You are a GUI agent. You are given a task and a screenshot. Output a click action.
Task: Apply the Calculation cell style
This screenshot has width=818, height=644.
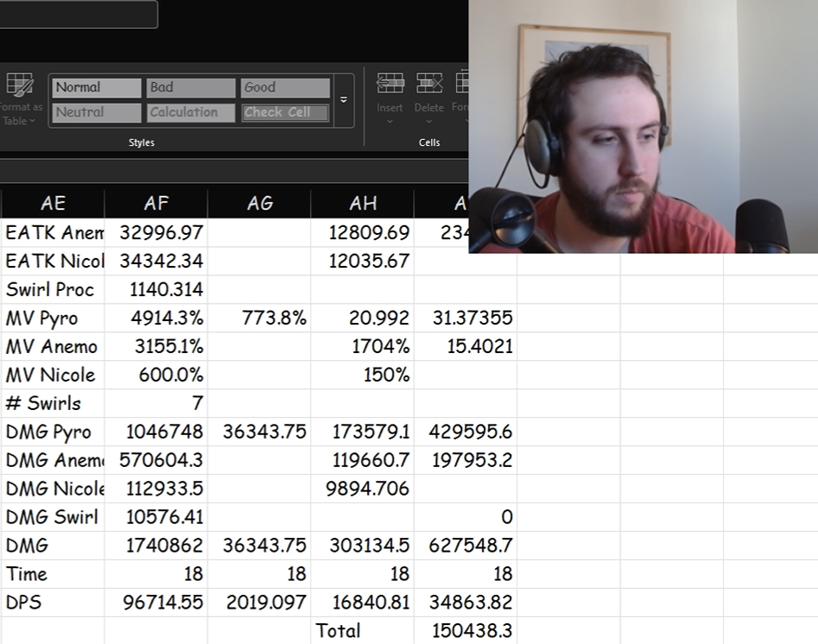tap(191, 112)
